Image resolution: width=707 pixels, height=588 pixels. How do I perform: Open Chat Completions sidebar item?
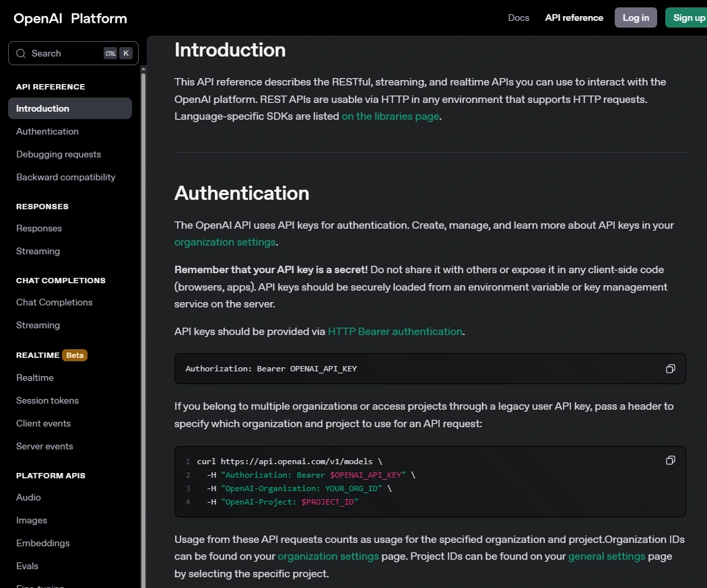click(55, 302)
